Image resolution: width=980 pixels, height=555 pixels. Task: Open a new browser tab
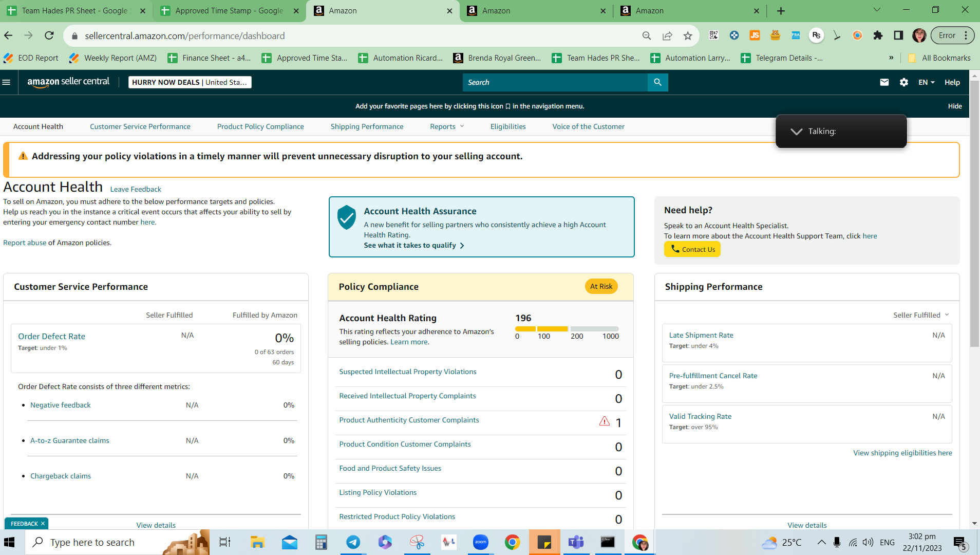(781, 11)
